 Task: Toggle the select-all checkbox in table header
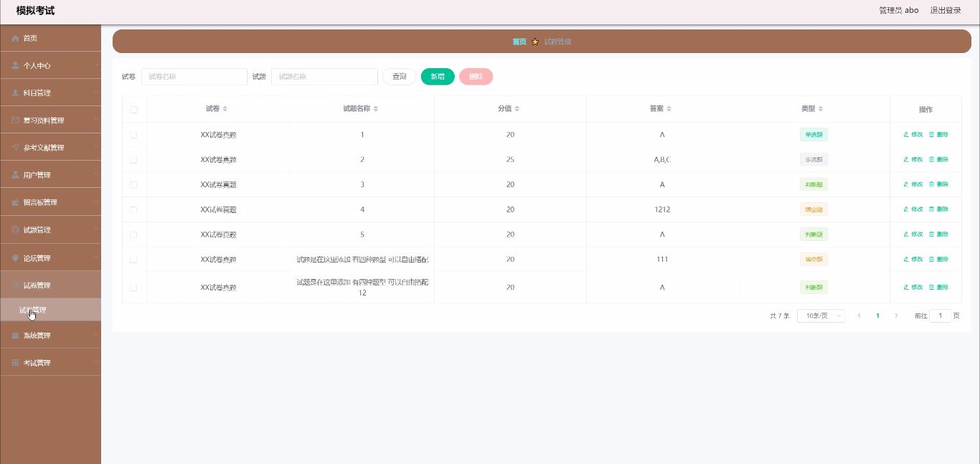click(x=134, y=110)
